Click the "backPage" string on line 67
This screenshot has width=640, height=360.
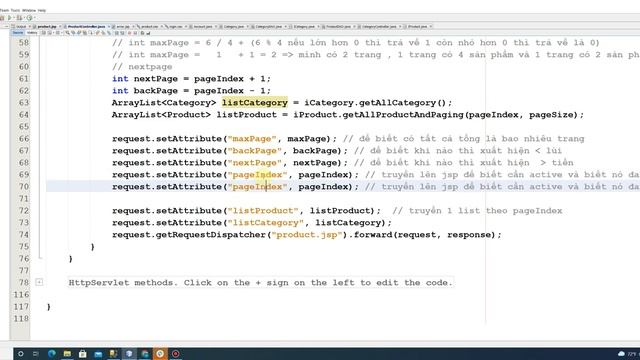pos(255,151)
